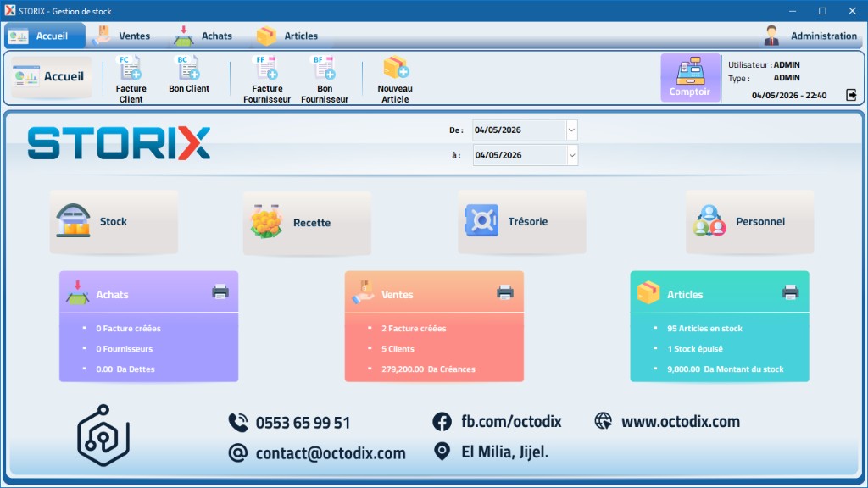
Task: Click '95 Articles en stock' text
Action: [704, 328]
